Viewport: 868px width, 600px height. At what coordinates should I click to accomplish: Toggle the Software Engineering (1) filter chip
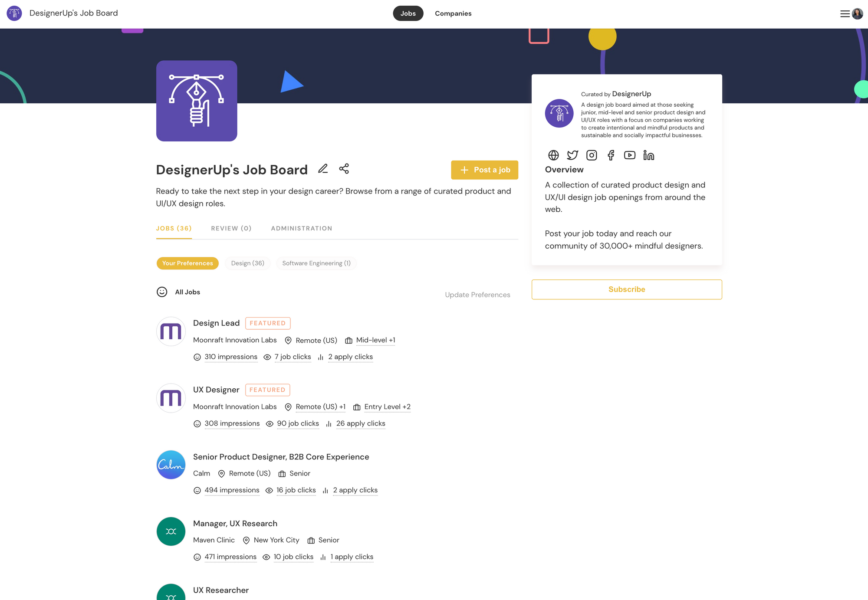point(316,263)
